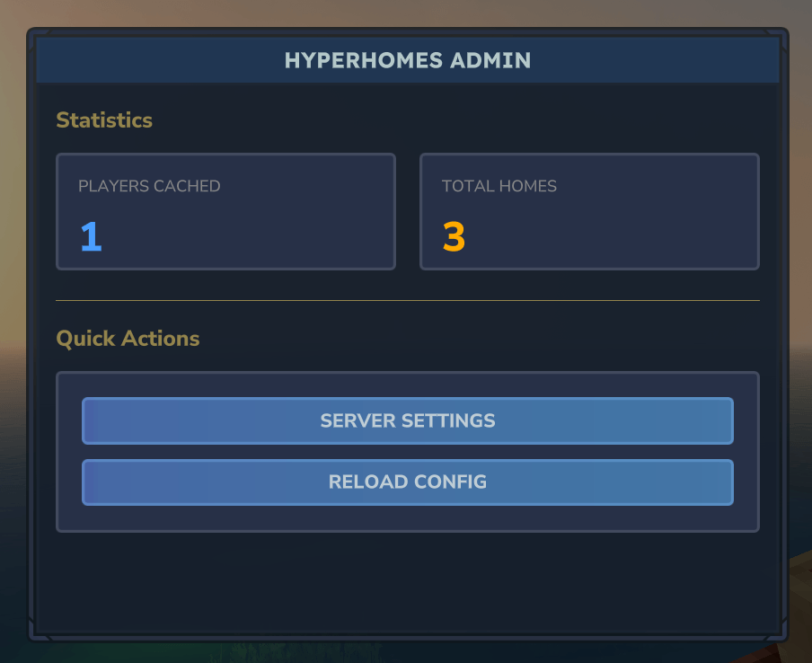Viewport: 812px width, 663px height.
Task: Open the Server Settings page
Action: pyautogui.click(x=407, y=420)
